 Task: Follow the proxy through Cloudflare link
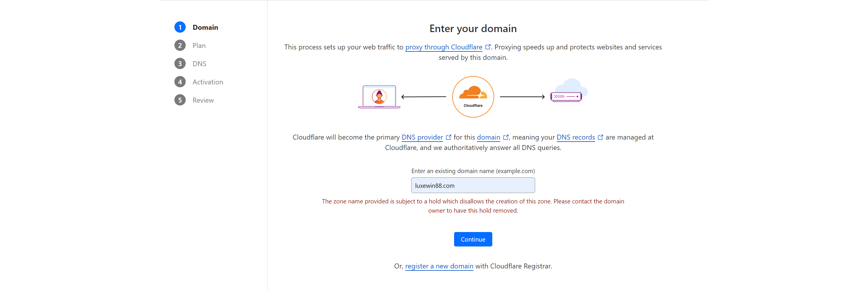[x=443, y=47]
